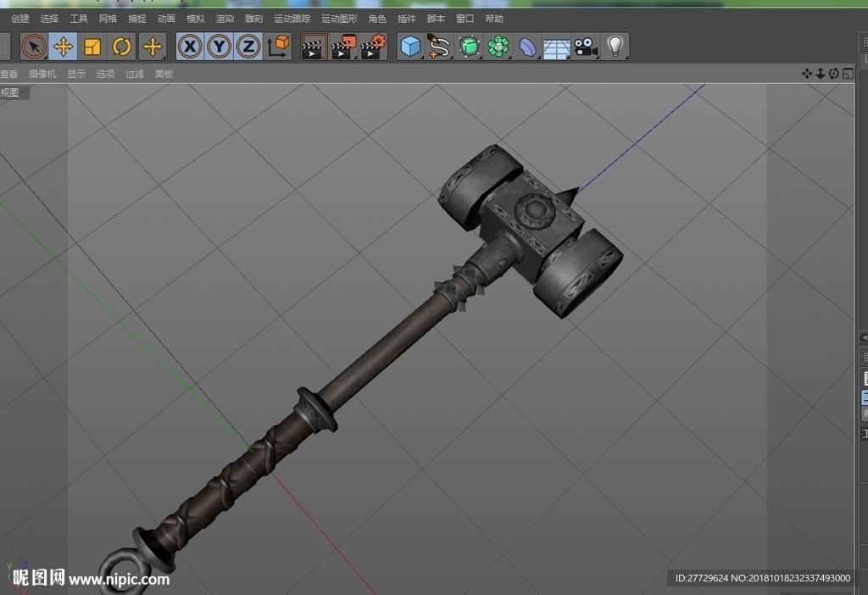Toggle the Y axis lock
868x595 pixels.
(220, 47)
